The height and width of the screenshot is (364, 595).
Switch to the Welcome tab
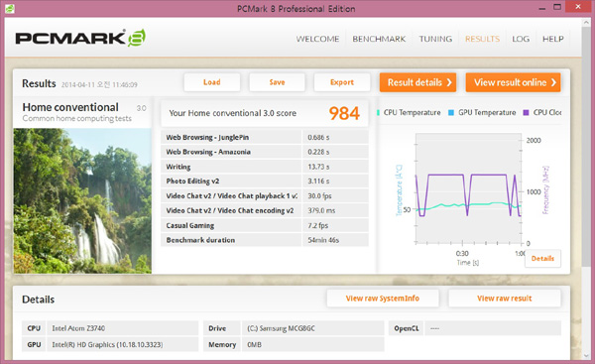click(317, 39)
